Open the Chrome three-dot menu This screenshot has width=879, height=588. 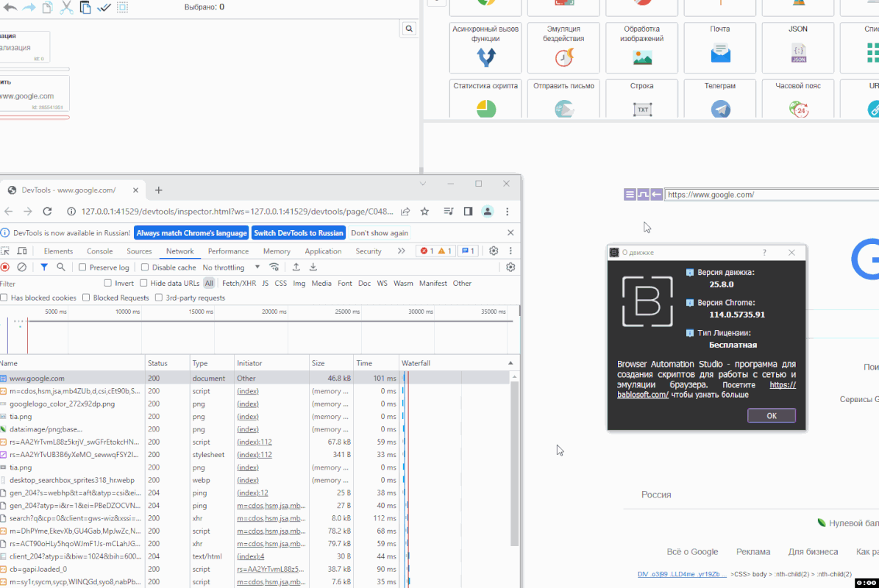[508, 211]
